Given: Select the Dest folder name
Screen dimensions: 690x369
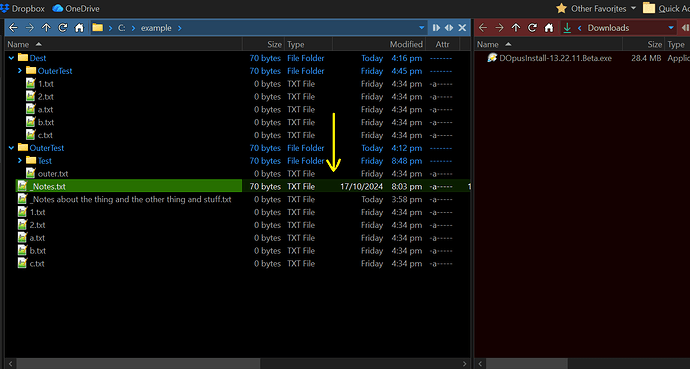Looking at the screenshot, I should coord(38,58).
